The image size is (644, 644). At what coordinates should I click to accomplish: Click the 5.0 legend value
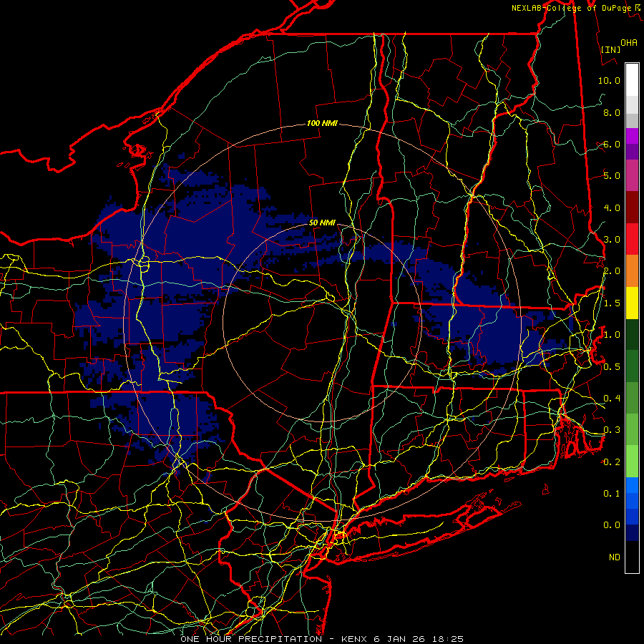click(x=612, y=176)
